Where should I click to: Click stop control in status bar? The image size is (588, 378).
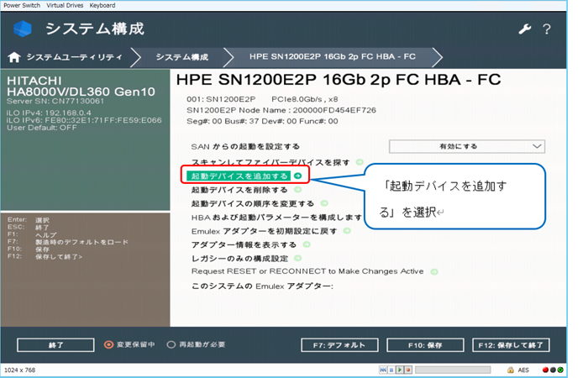point(391,370)
